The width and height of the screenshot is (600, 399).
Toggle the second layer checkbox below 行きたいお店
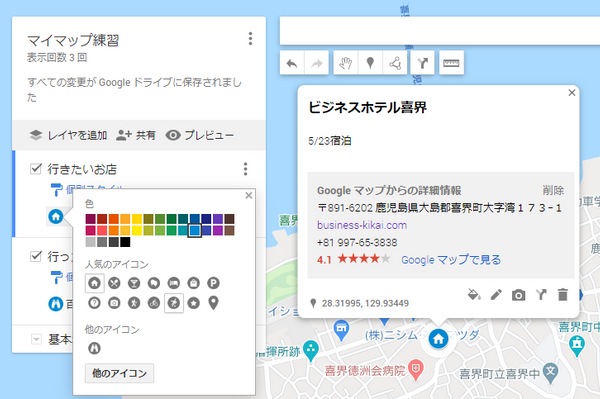[x=36, y=256]
